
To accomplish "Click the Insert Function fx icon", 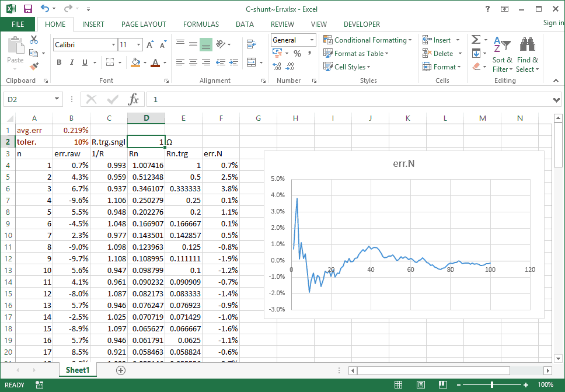I will pyautogui.click(x=134, y=100).
